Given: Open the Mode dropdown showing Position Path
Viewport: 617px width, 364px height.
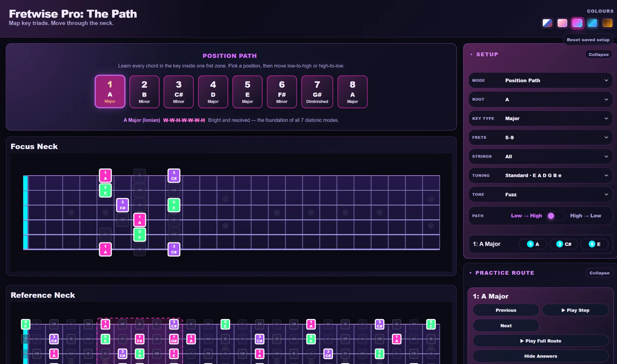Looking at the screenshot, I should (x=541, y=80).
